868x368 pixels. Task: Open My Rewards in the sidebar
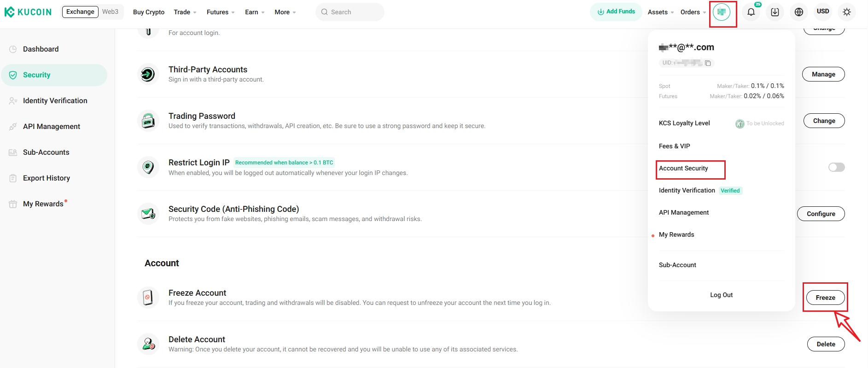54,204
